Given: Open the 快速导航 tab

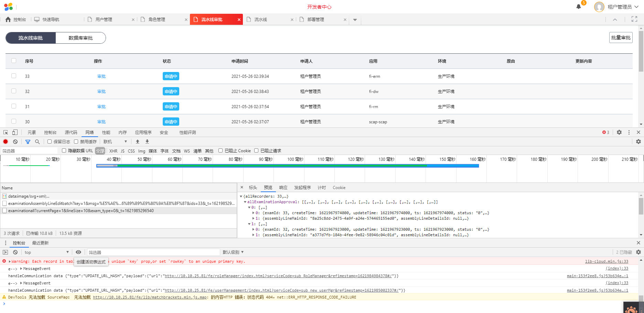Looking at the screenshot, I should 47,20.
